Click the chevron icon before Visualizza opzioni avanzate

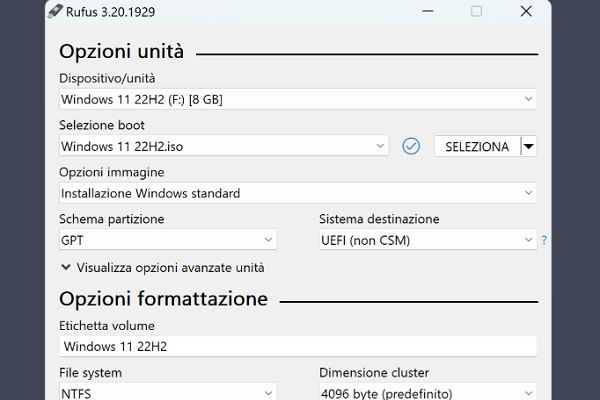pyautogui.click(x=66, y=268)
